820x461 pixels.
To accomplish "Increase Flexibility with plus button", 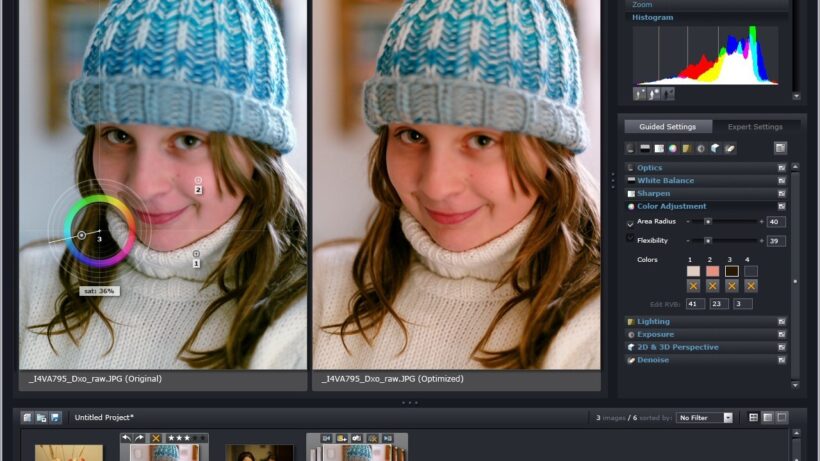I will pyautogui.click(x=761, y=240).
